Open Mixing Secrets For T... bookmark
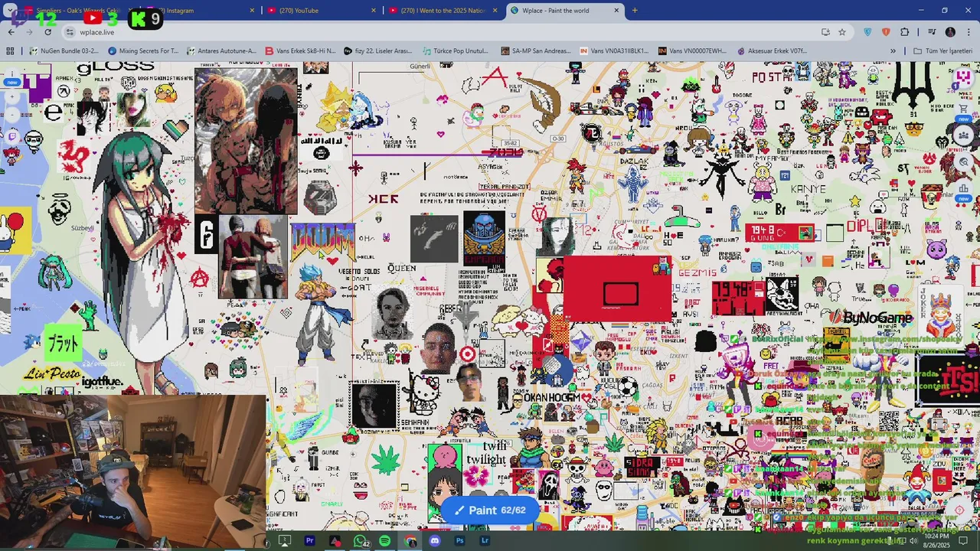This screenshot has width=980, height=551. tap(143, 51)
